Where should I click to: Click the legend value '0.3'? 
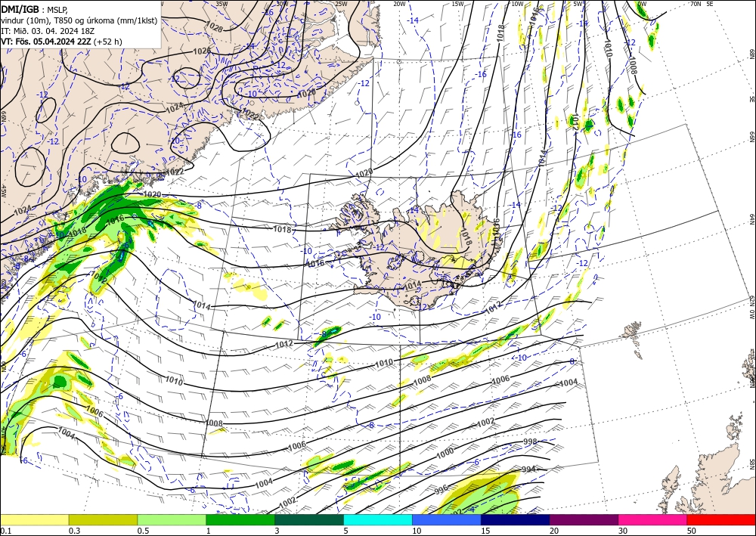74,531
